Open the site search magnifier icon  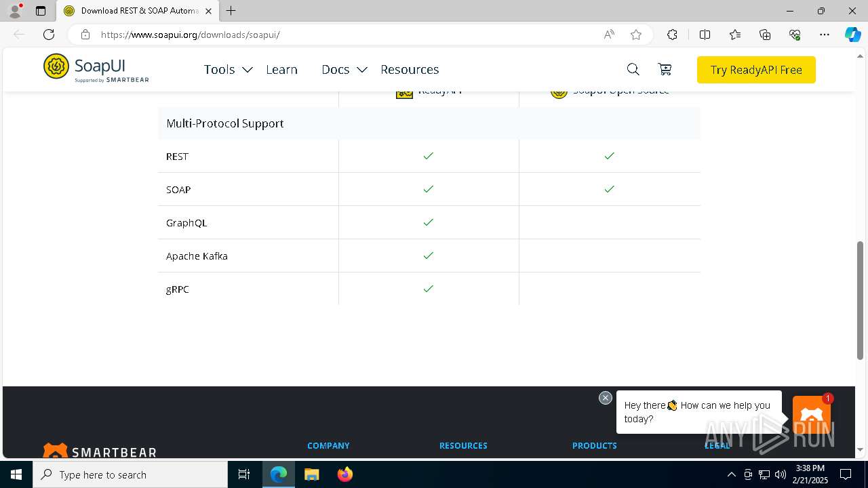(x=633, y=69)
